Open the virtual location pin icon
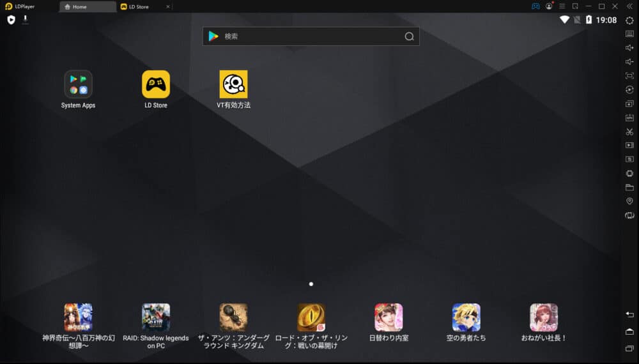The image size is (639, 364). (629, 201)
